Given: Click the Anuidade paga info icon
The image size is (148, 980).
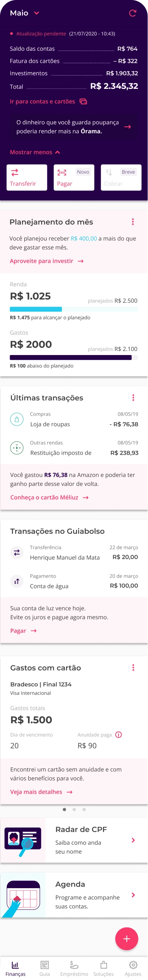Looking at the screenshot, I should (119, 735).
